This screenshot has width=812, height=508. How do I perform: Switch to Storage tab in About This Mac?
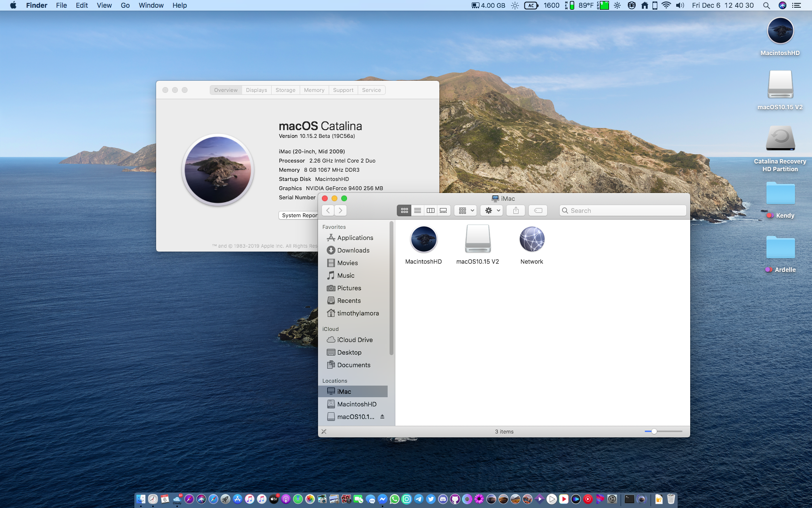285,90
